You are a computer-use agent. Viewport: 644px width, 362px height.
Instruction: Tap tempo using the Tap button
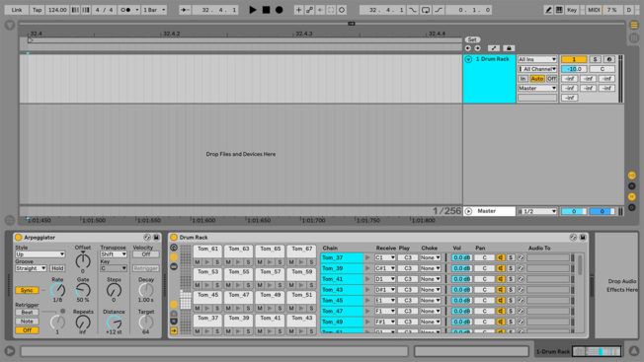coord(37,10)
